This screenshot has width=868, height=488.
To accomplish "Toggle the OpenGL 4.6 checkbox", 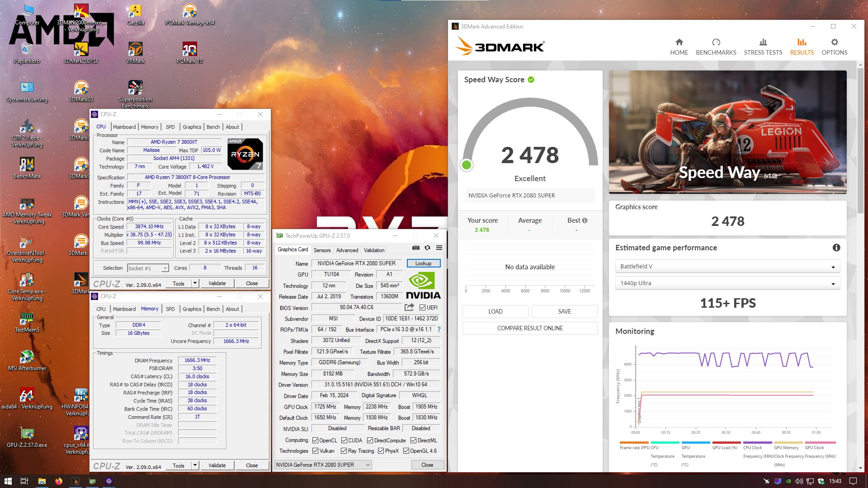I will pyautogui.click(x=406, y=451).
